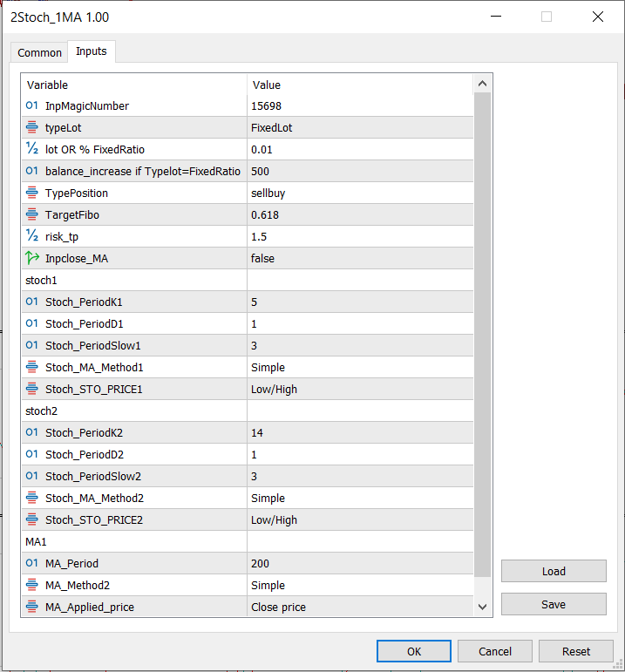Click the enum icon next to typeLot
This screenshot has width=625, height=672.
[32, 127]
